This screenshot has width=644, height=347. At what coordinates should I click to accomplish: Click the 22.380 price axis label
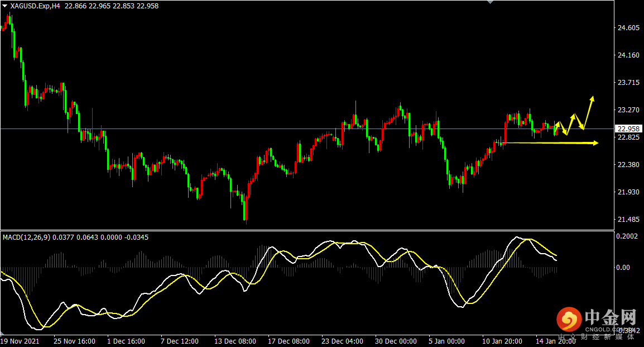[x=628, y=165]
